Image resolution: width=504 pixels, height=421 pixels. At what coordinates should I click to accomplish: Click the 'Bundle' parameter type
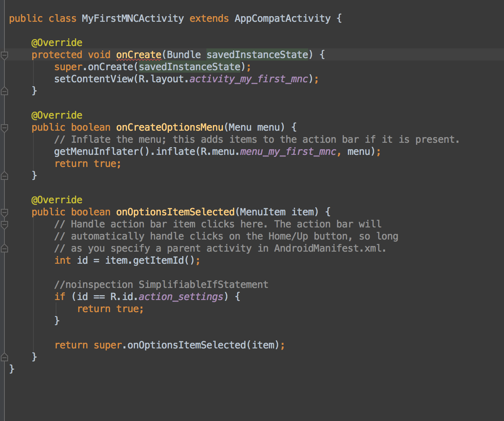(x=184, y=55)
